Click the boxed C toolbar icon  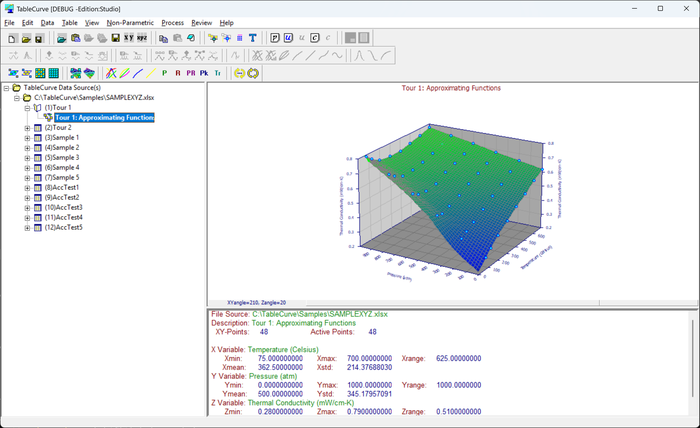click(x=315, y=38)
